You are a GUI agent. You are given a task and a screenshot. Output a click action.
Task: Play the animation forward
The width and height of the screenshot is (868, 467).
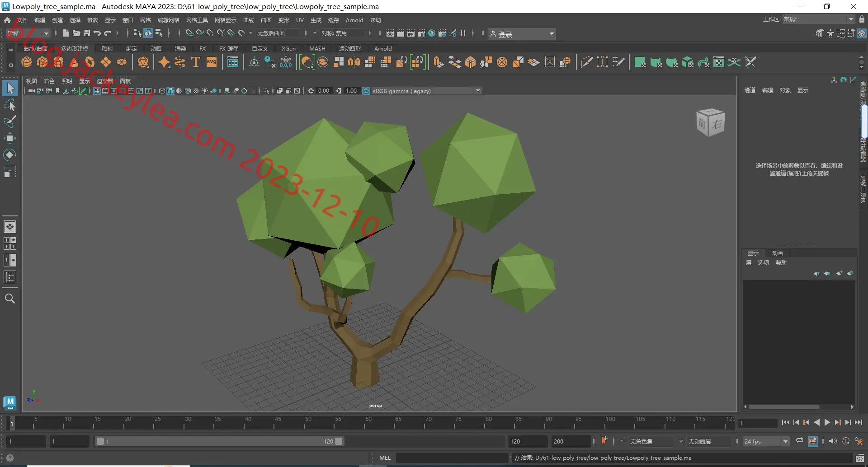tap(827, 423)
